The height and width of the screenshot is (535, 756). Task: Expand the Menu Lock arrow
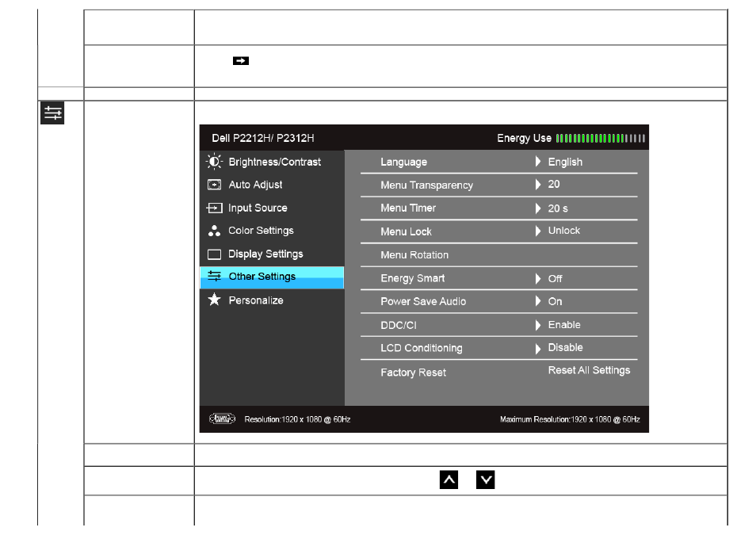click(x=537, y=231)
